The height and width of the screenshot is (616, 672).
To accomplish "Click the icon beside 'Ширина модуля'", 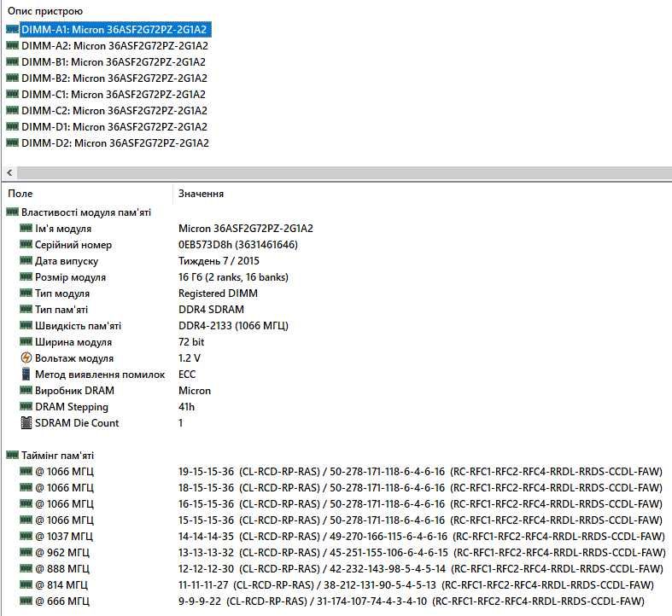I will [26, 341].
